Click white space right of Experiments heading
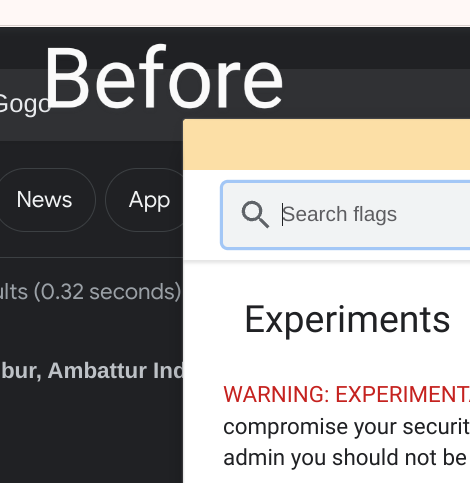The image size is (470, 483). click(460, 320)
